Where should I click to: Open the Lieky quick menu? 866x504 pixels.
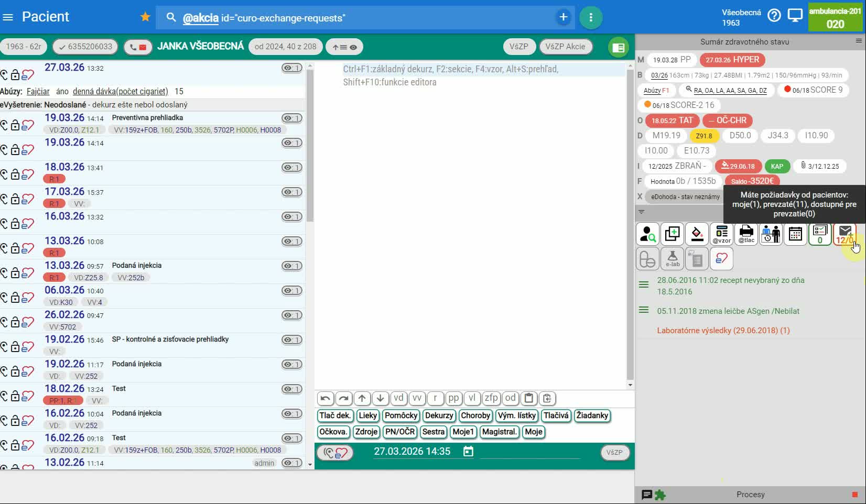[367, 415]
